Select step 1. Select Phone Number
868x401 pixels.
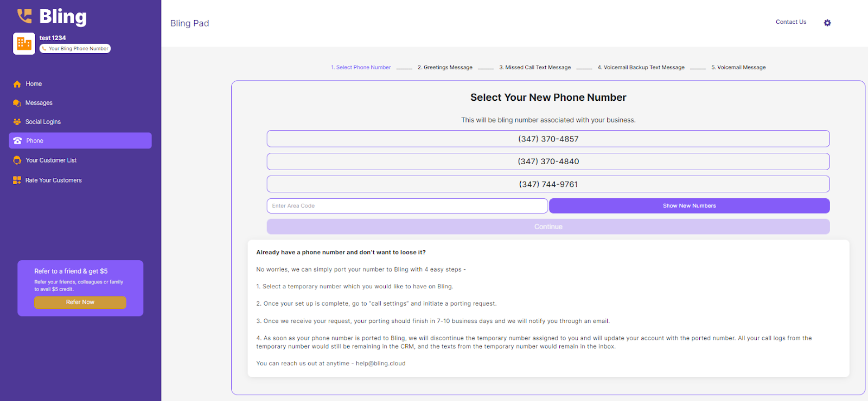pyautogui.click(x=361, y=68)
